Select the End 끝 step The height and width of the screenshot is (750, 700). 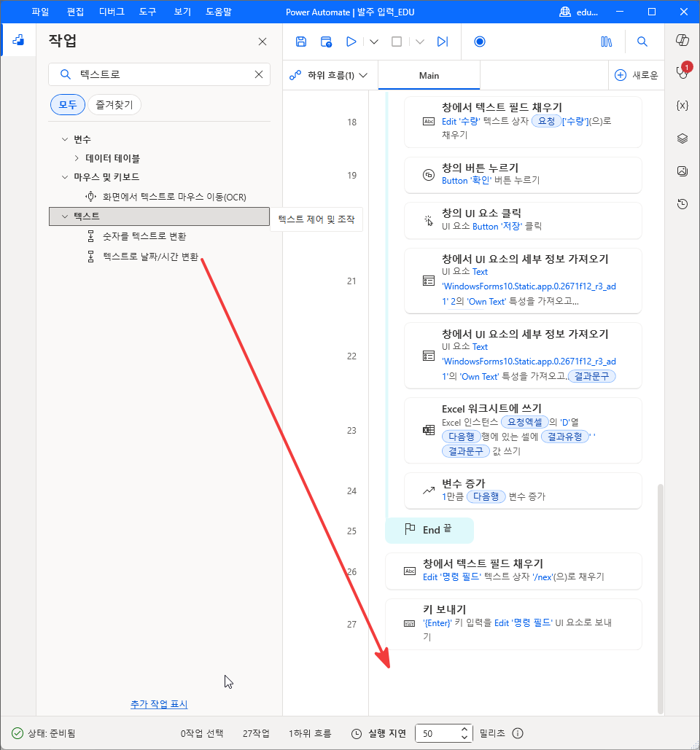[429, 530]
